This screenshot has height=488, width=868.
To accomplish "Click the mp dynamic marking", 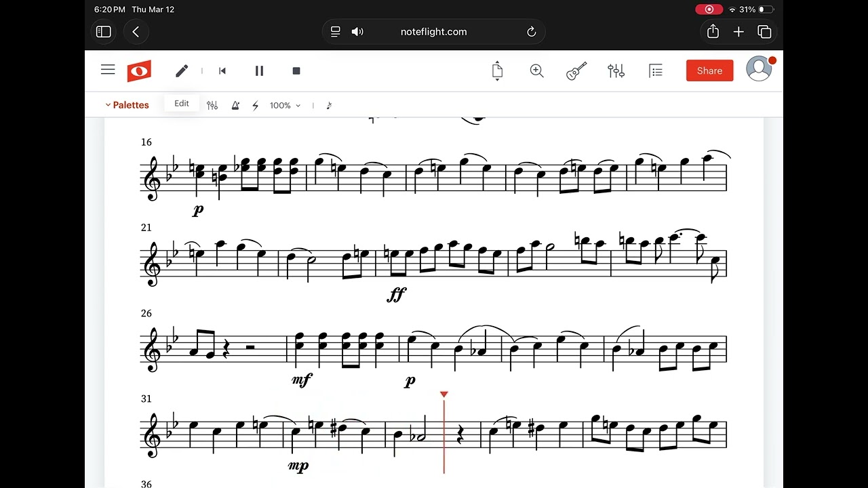I will [x=298, y=466].
